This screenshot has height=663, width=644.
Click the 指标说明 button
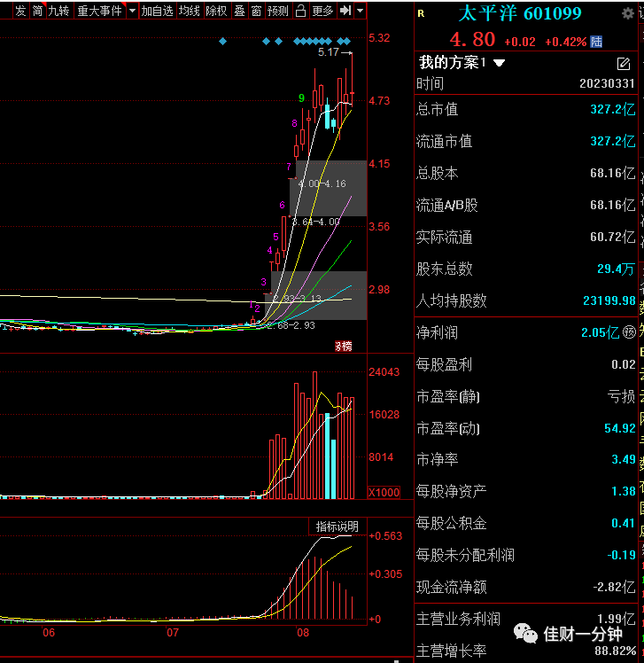[x=338, y=526]
